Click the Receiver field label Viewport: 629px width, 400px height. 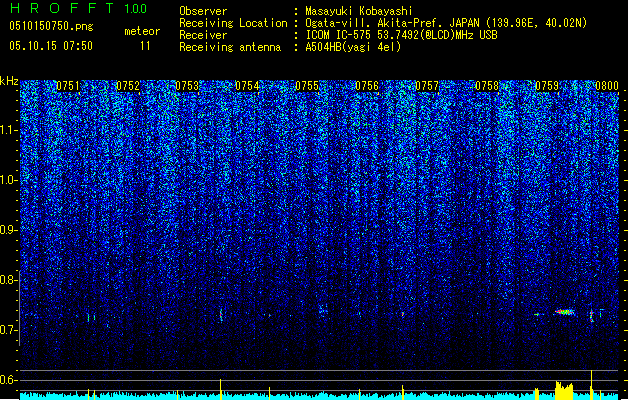coord(203,35)
